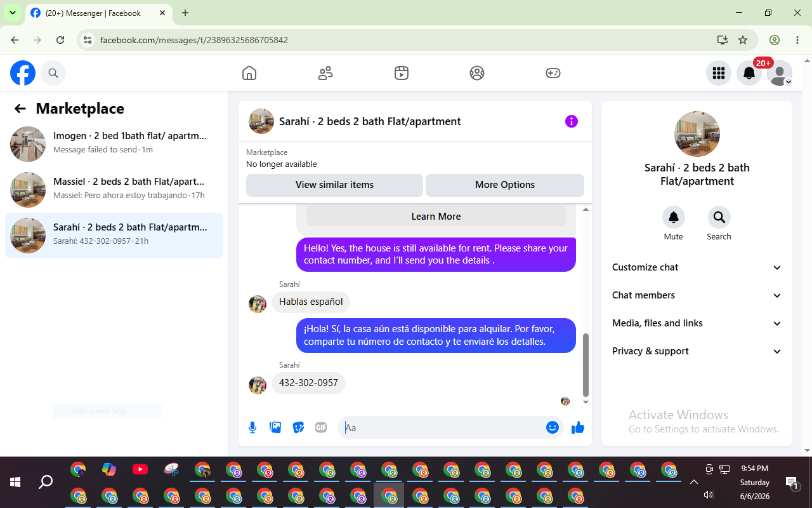Send a thumbs-up like
Screen dimensions: 812x508
click(577, 427)
